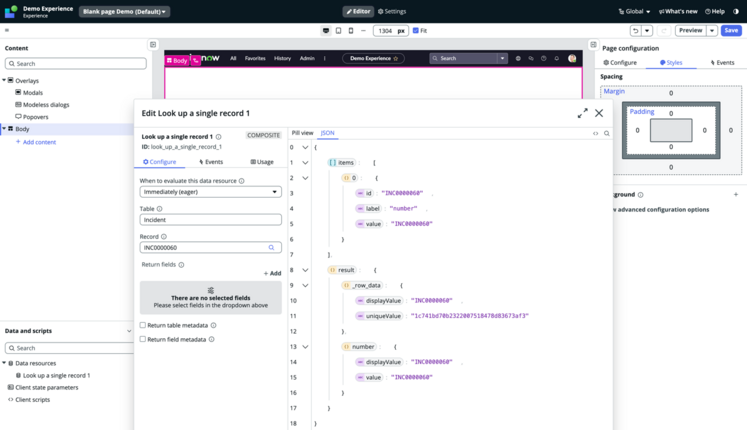This screenshot has height=430, width=747.
Task: Enable Return table metadata checkbox
Action: pyautogui.click(x=142, y=325)
